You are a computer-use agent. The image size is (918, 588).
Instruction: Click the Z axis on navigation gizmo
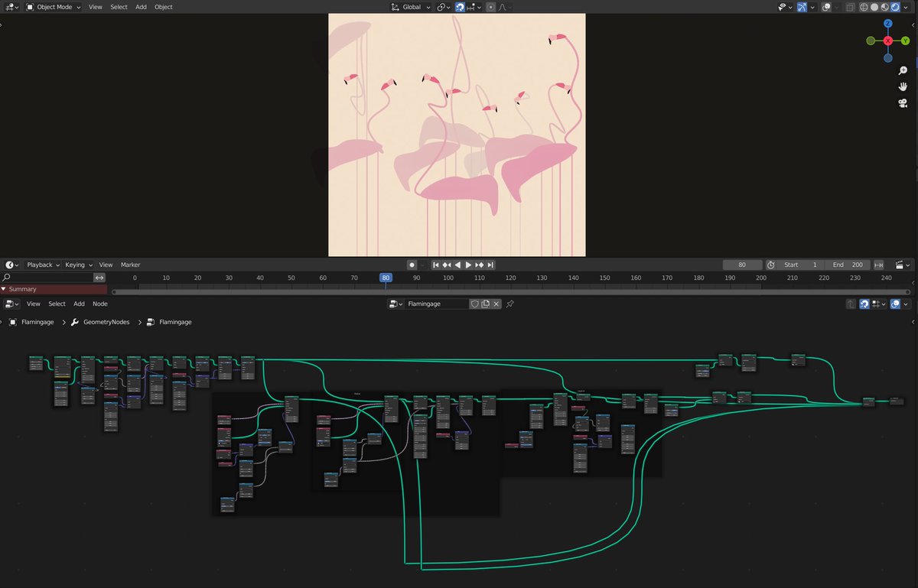click(x=887, y=24)
